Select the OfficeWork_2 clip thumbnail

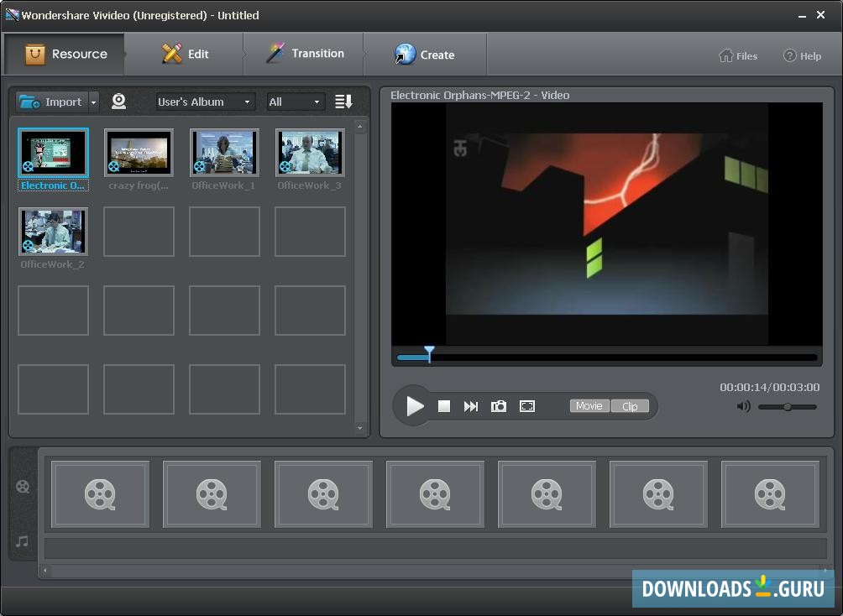point(53,232)
